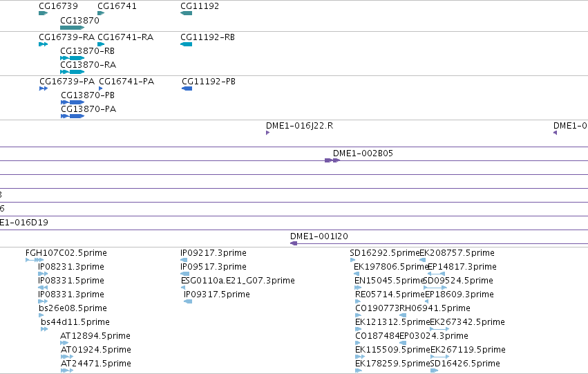Viewport: 588px width, 374px height.
Task: Click the blue CG11192-PB protein glyph
Action: point(187,88)
